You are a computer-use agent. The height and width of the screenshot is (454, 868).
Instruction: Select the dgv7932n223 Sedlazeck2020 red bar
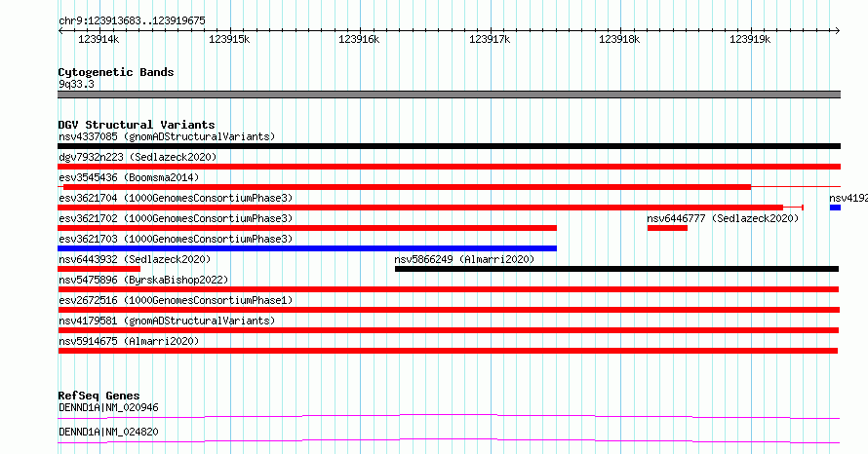pyautogui.click(x=449, y=167)
